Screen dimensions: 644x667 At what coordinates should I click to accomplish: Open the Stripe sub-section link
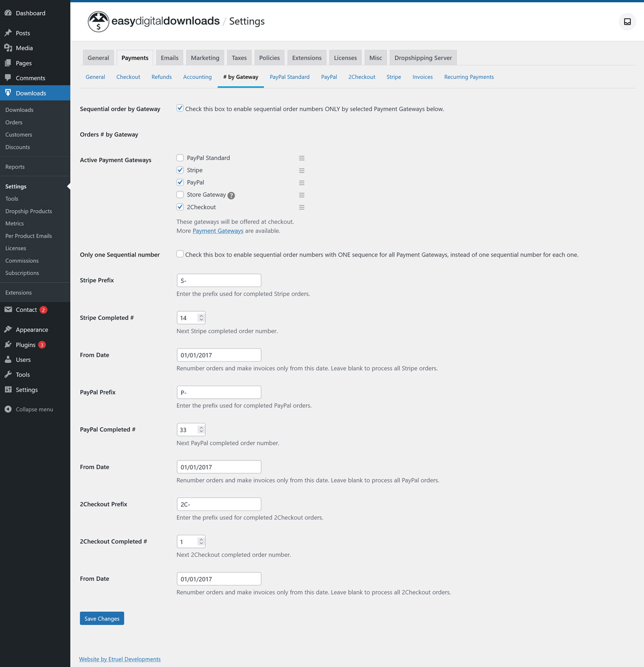pos(394,77)
